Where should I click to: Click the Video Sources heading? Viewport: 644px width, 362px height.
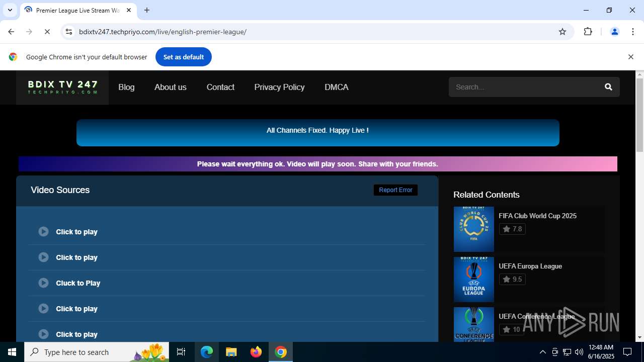(60, 190)
